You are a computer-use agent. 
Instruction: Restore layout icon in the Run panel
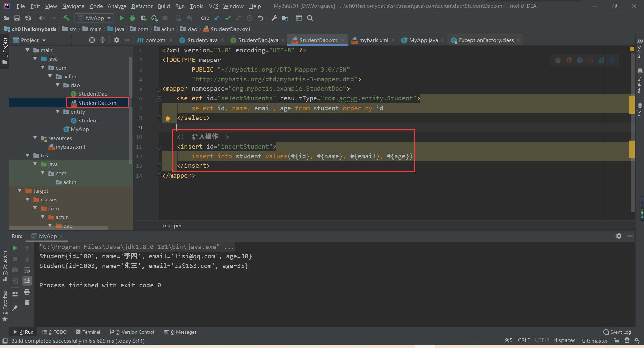(x=15, y=294)
